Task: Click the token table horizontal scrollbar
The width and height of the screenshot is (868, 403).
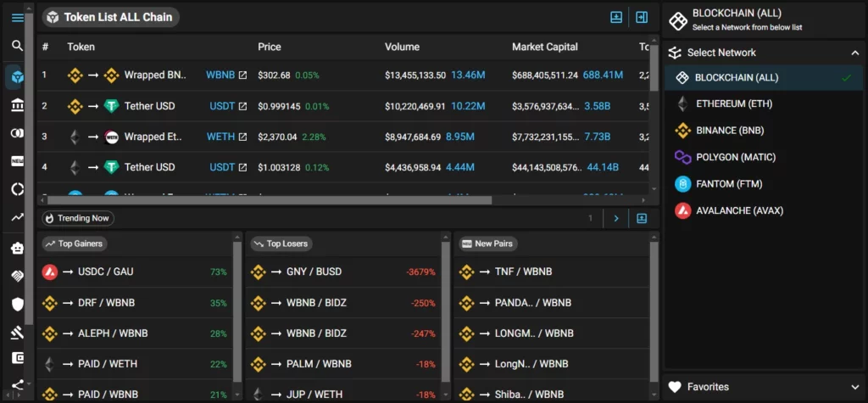Action: [x=270, y=200]
